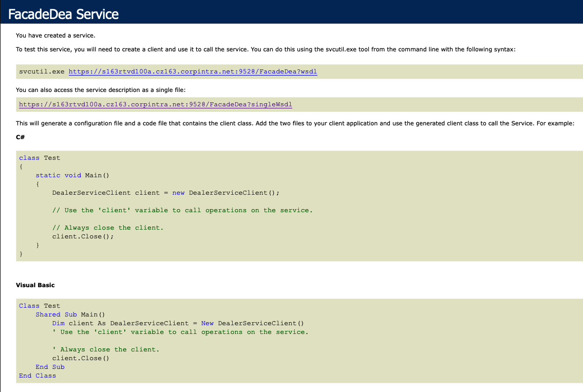The image size is (583, 392).
Task: Click the FacadeDea Service page title
Action: [64, 14]
